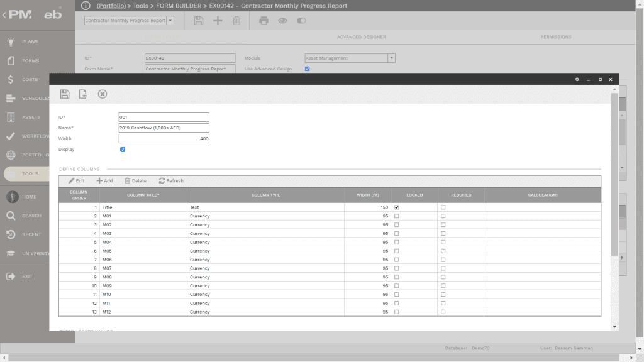Click the Width field showing 400
The height and width of the screenshot is (362, 644).
point(164,139)
